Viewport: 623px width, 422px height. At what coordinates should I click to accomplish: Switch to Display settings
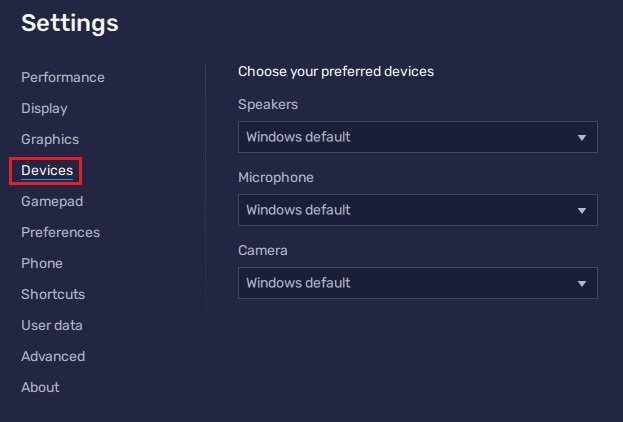point(44,108)
